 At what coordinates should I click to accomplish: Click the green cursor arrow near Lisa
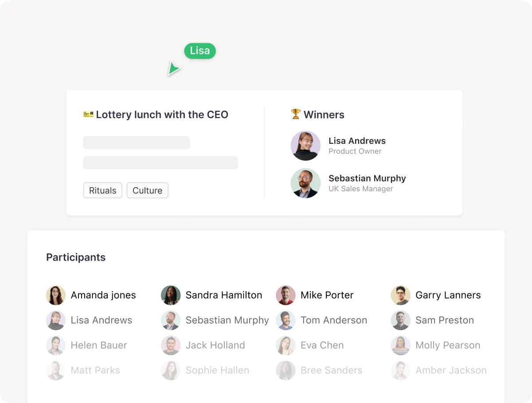[174, 69]
